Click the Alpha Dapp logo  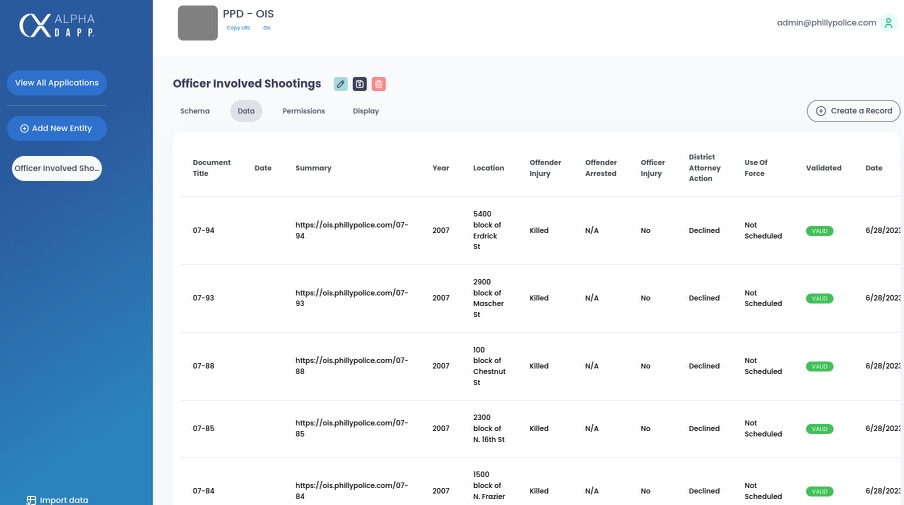coord(57,25)
